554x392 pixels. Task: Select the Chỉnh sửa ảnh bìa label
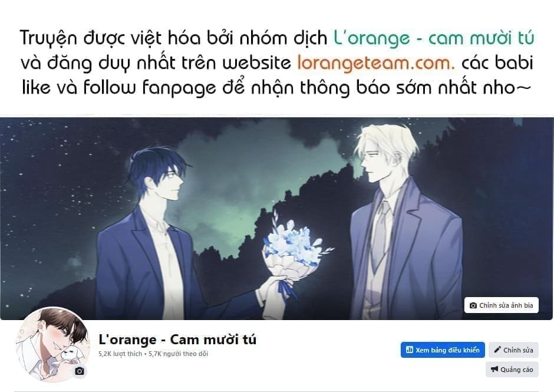(506, 305)
